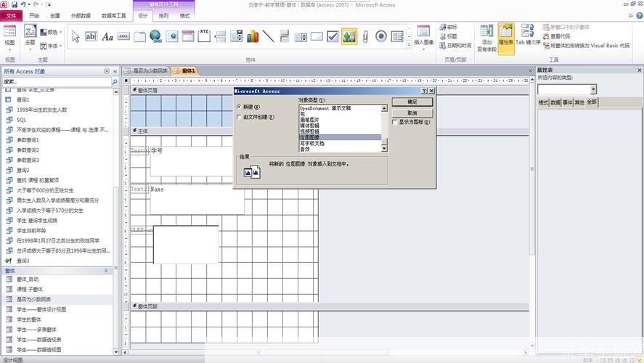Screen dimensions: 644x363
Task: Select the Attachment paperclip control
Action: pos(364,36)
